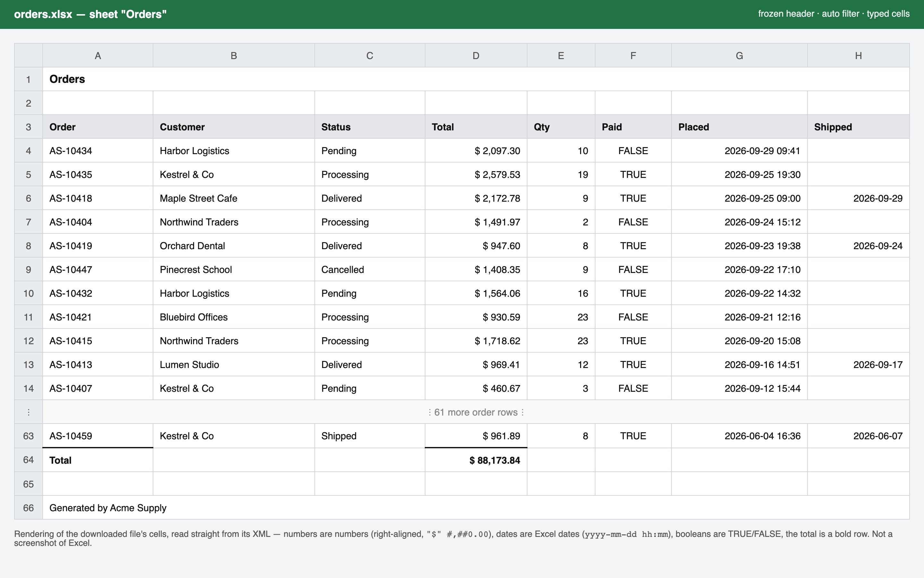
Task: Click TRUE paid cell for AS-10413
Action: coord(633,365)
